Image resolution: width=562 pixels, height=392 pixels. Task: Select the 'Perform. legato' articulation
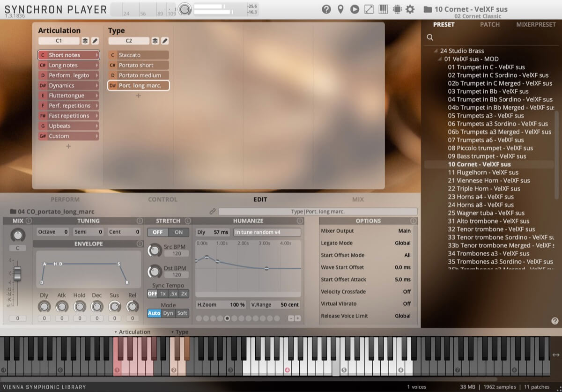(68, 75)
